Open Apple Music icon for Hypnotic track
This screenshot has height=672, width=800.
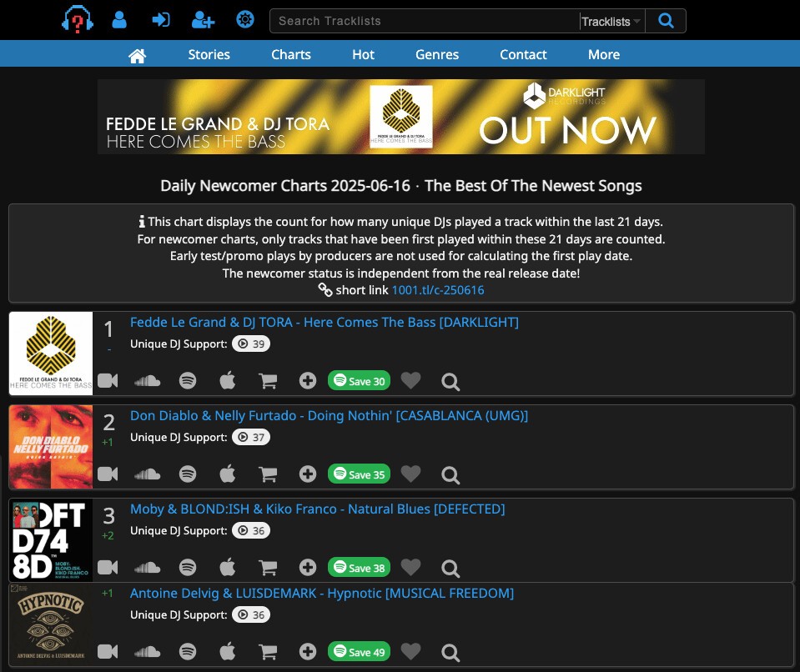pos(228,651)
